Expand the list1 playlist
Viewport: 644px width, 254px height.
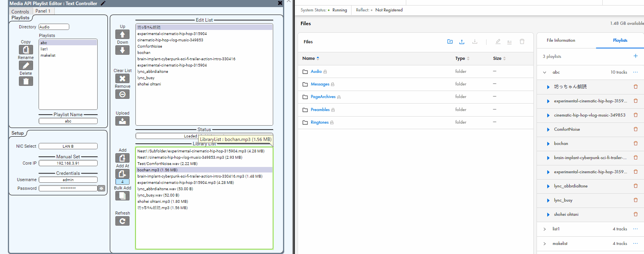(x=545, y=229)
